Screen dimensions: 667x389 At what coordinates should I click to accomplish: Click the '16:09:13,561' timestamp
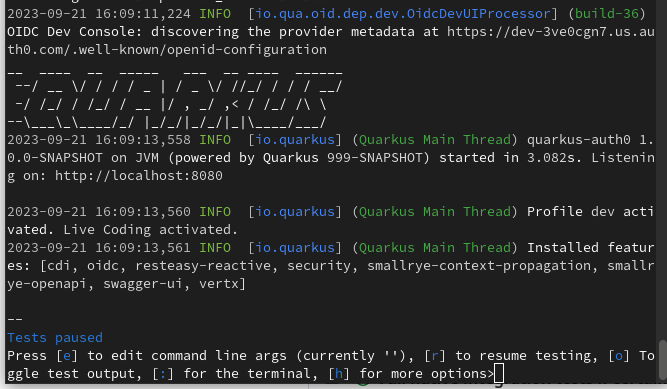(x=143, y=248)
